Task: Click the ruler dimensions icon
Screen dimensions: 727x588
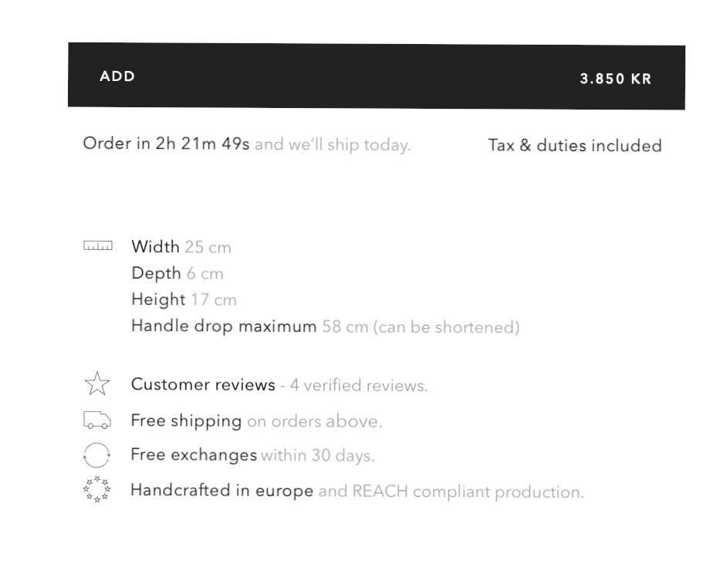Action: pyautogui.click(x=97, y=246)
